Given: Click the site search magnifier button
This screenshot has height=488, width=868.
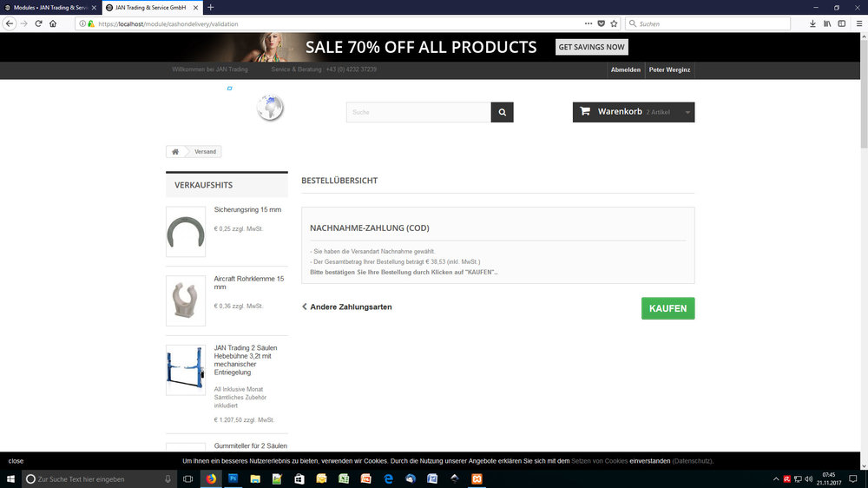Looking at the screenshot, I should (x=502, y=112).
